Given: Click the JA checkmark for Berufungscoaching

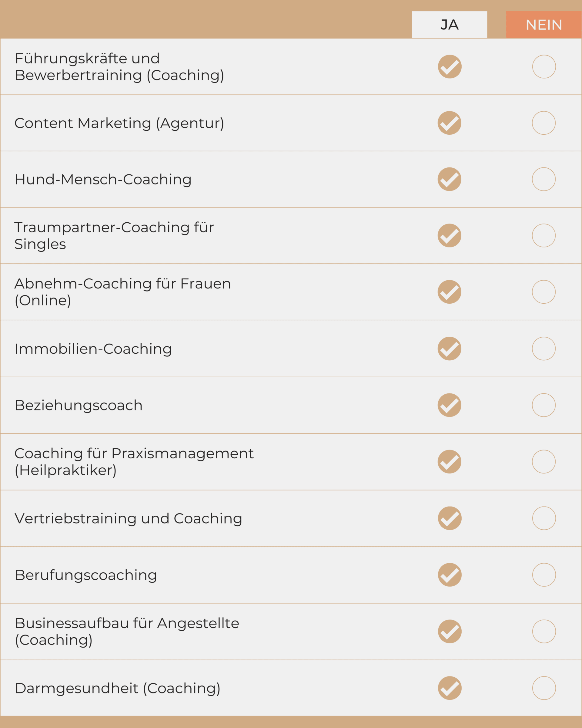Looking at the screenshot, I should tap(450, 575).
